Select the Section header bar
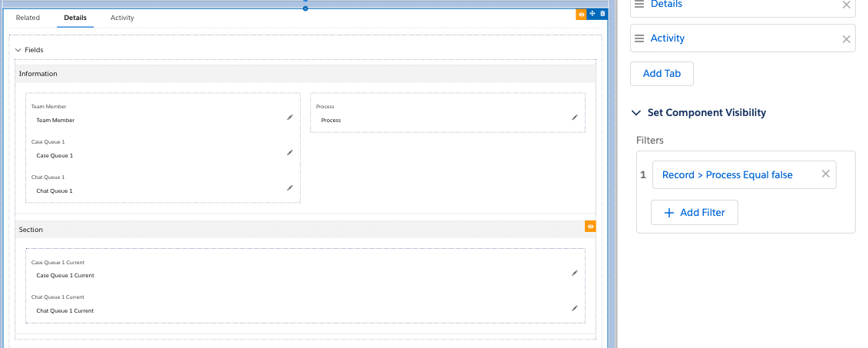The image size is (868, 348). (305, 230)
